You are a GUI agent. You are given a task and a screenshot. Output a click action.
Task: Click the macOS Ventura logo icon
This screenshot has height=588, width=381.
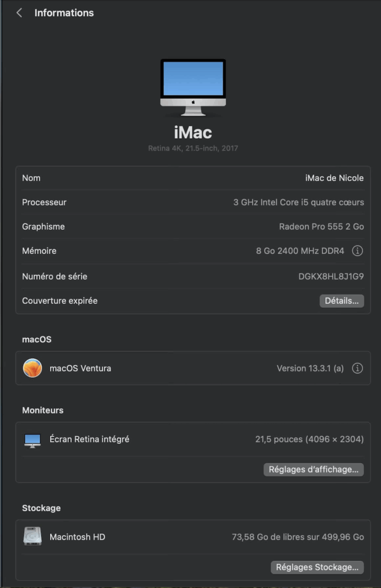(33, 368)
